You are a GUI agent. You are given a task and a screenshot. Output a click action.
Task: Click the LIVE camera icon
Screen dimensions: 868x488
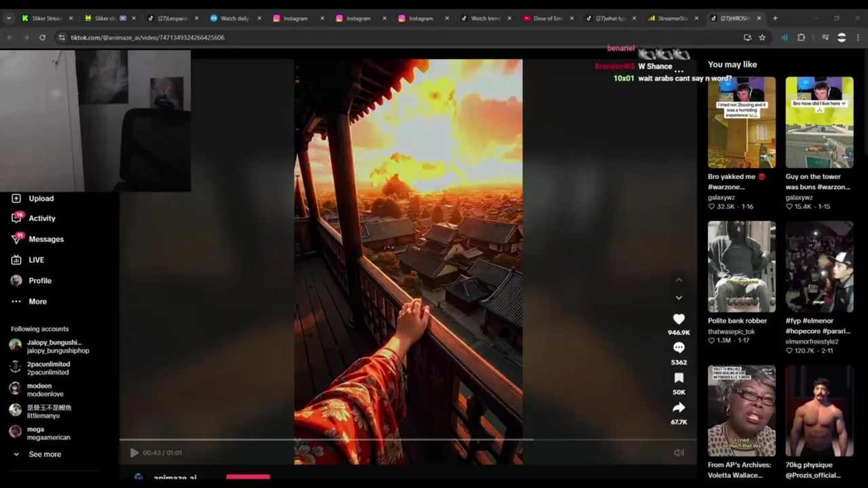click(x=16, y=260)
